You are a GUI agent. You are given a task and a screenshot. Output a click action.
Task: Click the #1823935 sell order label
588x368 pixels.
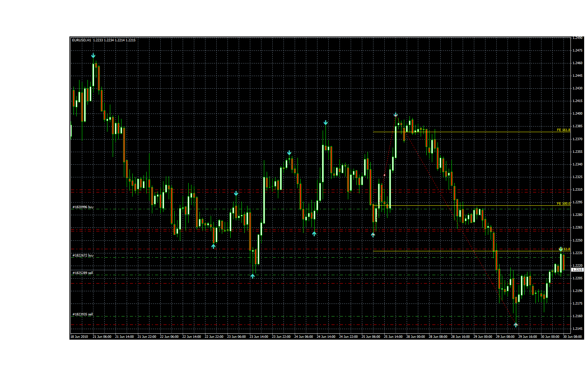83,314
